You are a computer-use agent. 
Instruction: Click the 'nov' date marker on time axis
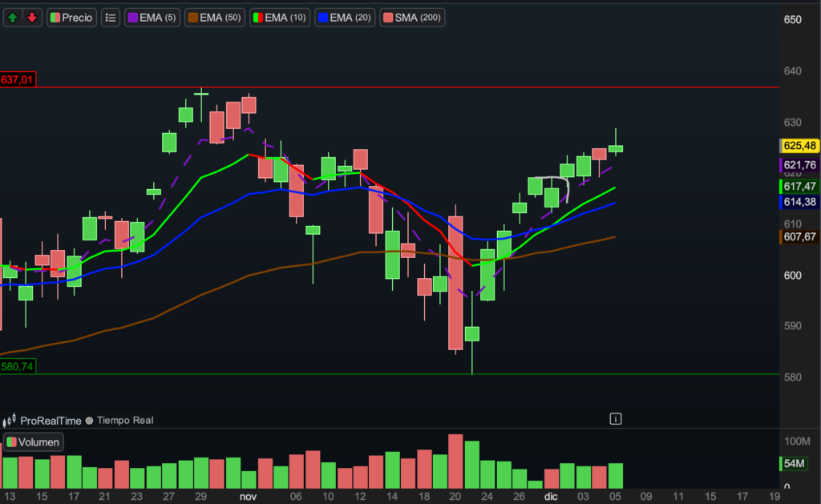click(x=248, y=497)
